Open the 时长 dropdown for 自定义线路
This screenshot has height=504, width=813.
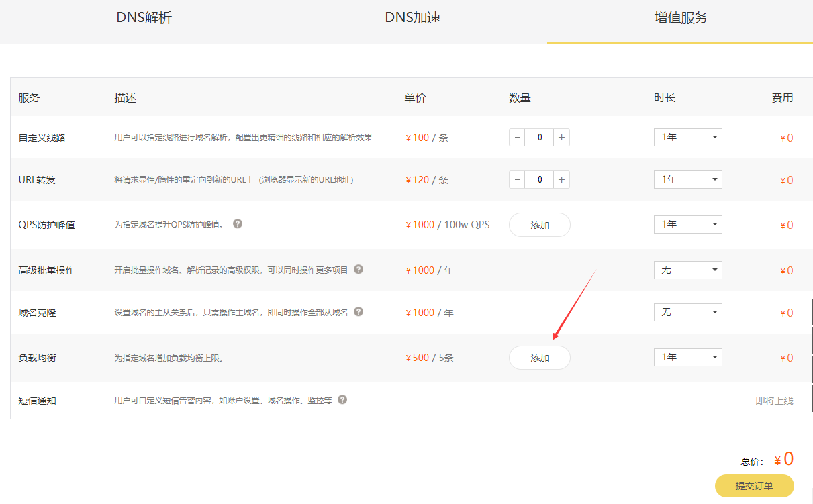[x=688, y=137]
